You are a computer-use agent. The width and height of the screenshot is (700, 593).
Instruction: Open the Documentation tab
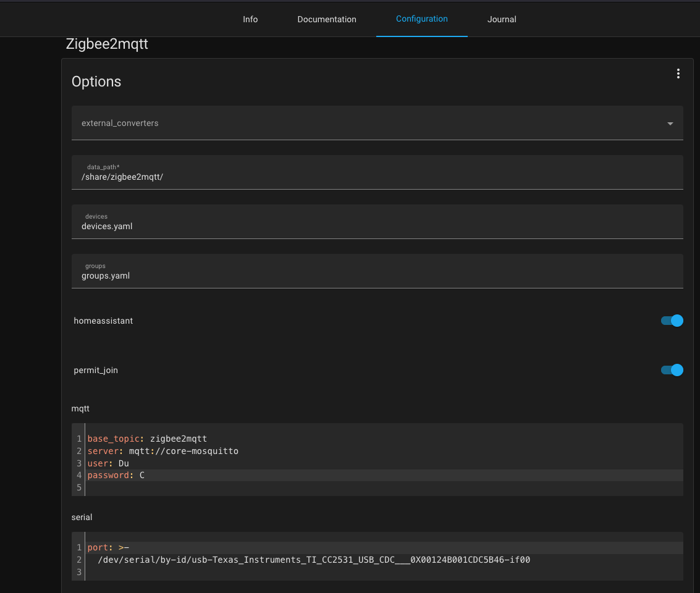coord(327,19)
